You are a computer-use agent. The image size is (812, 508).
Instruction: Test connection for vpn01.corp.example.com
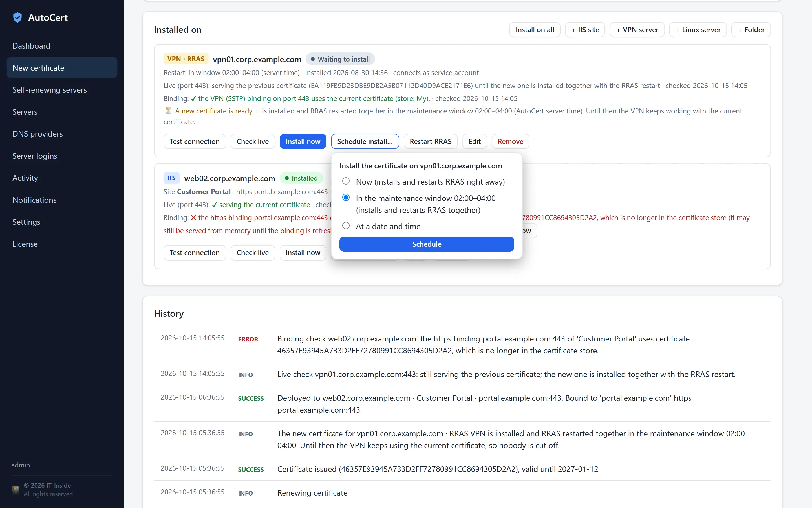pyautogui.click(x=195, y=141)
